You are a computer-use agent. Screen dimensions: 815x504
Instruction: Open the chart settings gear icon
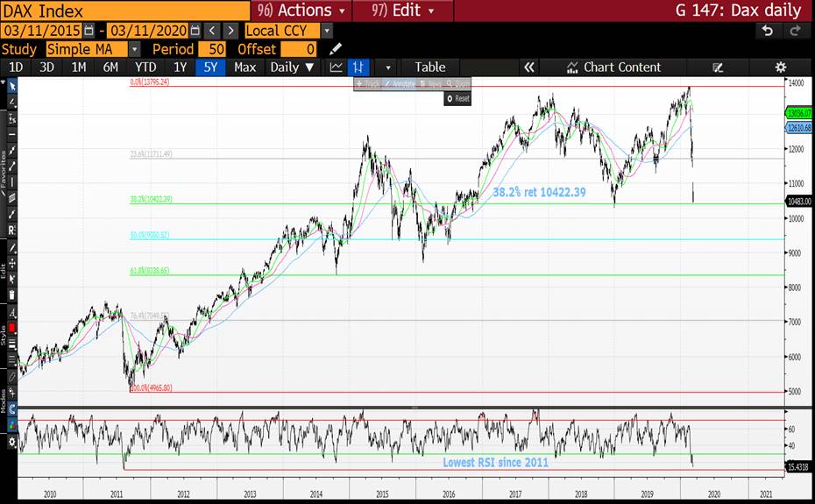click(780, 67)
